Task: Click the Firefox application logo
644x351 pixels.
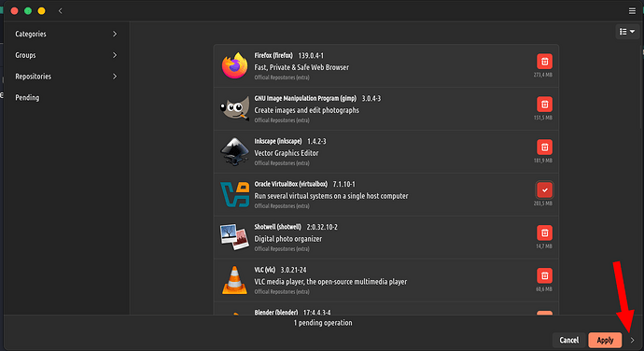Action: coord(234,65)
